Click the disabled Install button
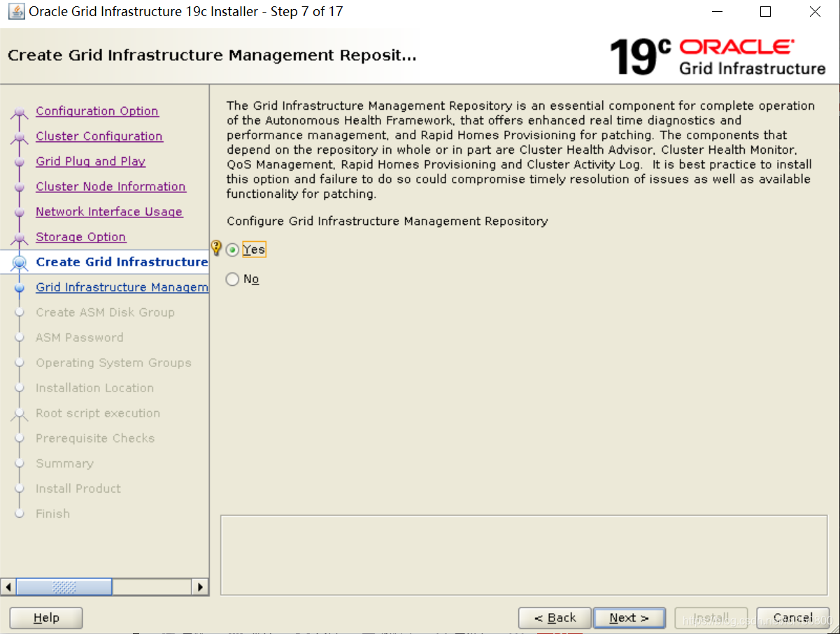 click(711, 618)
